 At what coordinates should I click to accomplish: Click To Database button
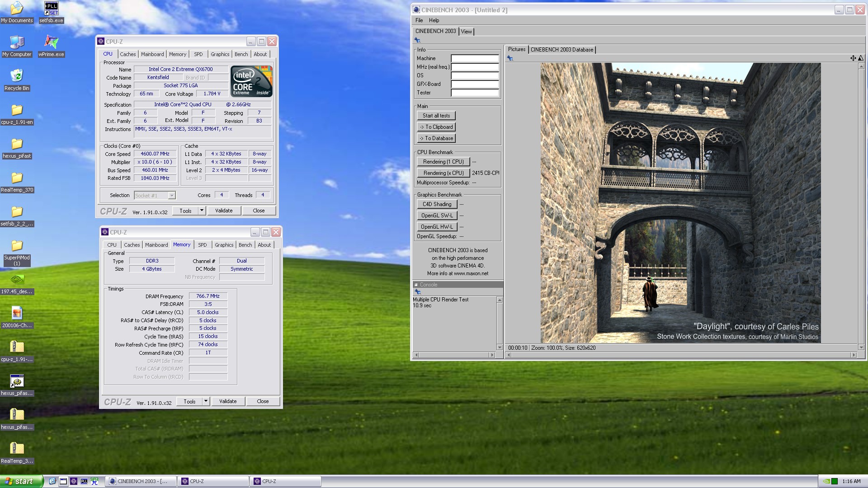click(436, 138)
